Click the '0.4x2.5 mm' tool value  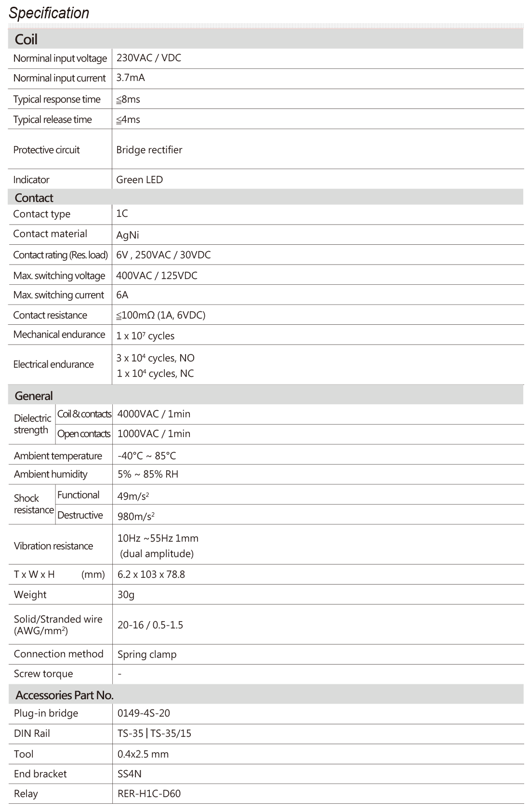pos(143,754)
